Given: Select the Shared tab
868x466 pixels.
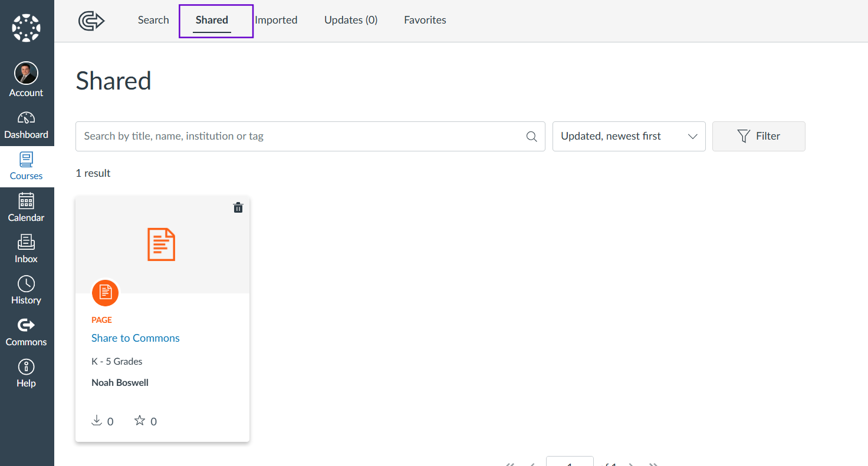Looking at the screenshot, I should (x=212, y=20).
